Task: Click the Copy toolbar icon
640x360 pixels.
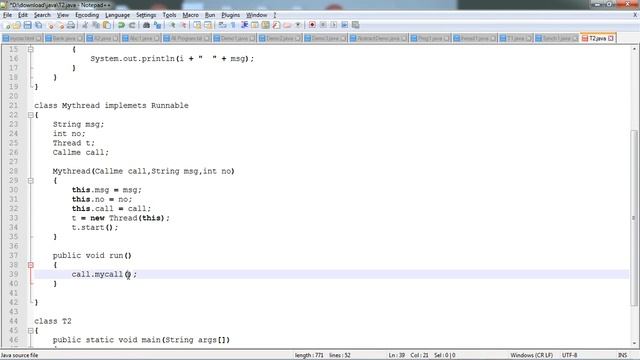Action: click(x=96, y=25)
